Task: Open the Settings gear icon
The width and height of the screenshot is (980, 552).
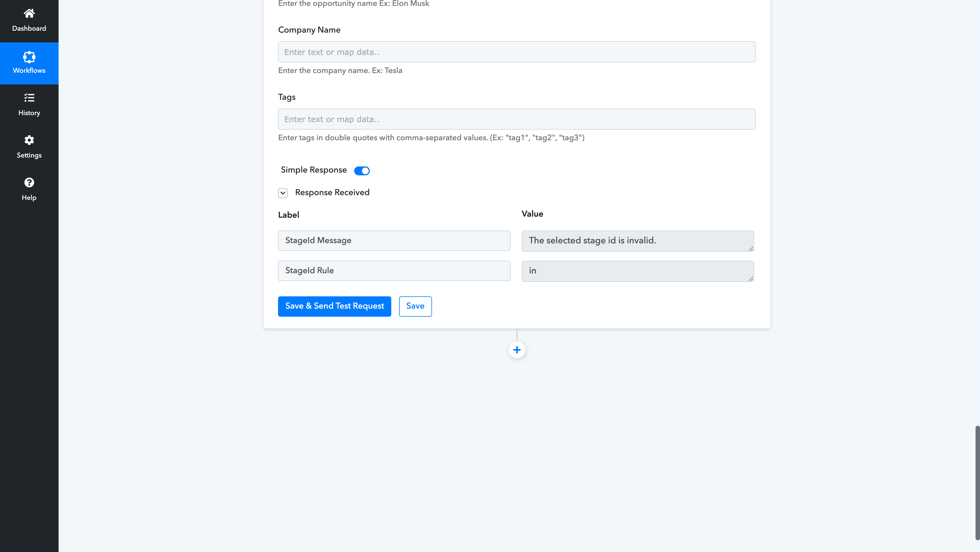Action: click(x=29, y=140)
